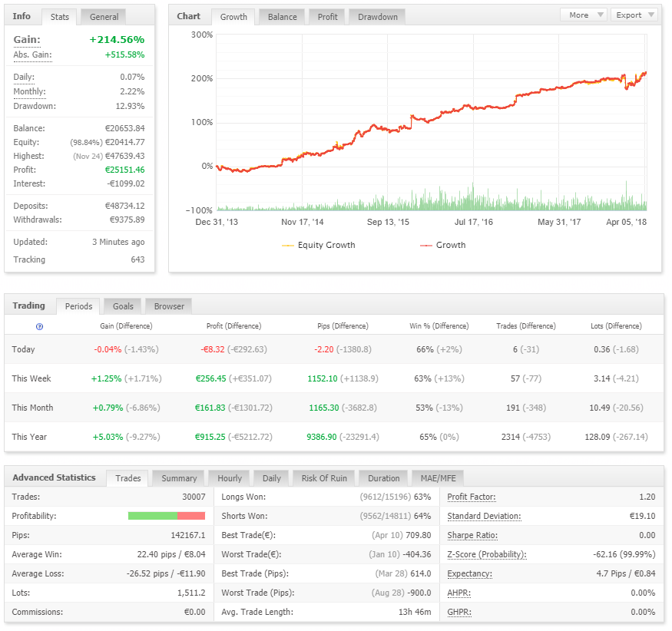The height and width of the screenshot is (631, 672).
Task: Toggle the Equity Growth legend series
Action: (319, 245)
